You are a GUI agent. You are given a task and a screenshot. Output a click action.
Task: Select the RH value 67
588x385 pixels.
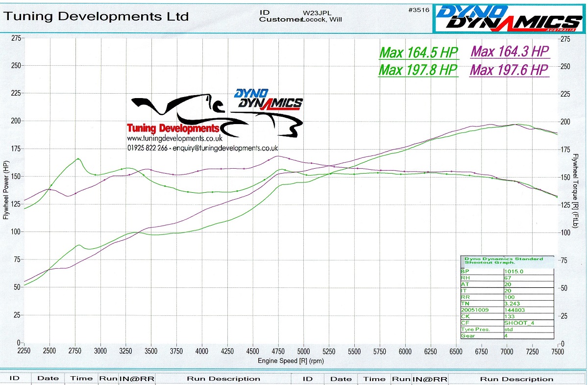point(507,278)
